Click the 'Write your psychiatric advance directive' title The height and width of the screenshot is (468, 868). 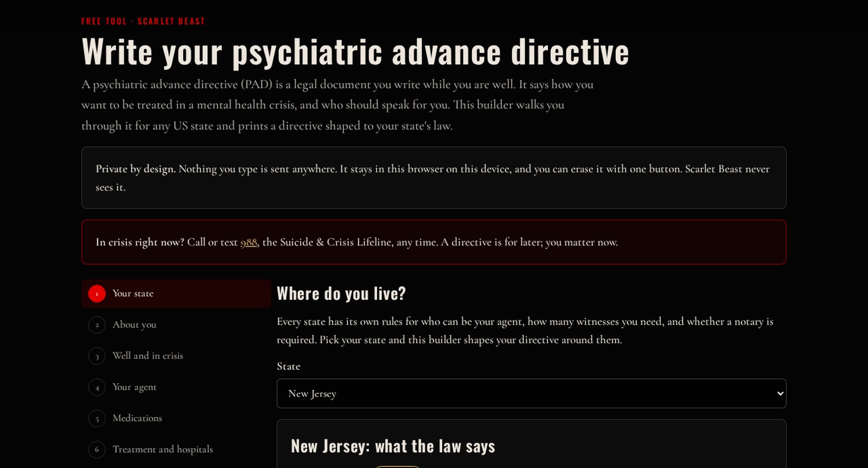point(355,52)
